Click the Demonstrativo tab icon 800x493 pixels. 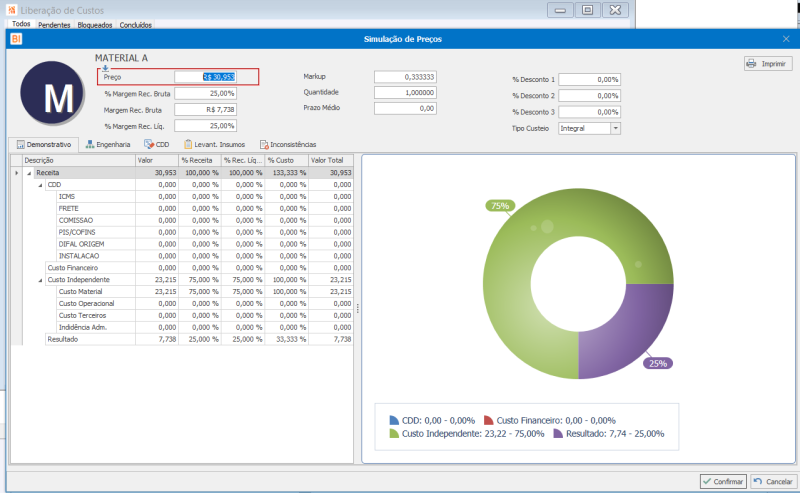click(x=20, y=144)
